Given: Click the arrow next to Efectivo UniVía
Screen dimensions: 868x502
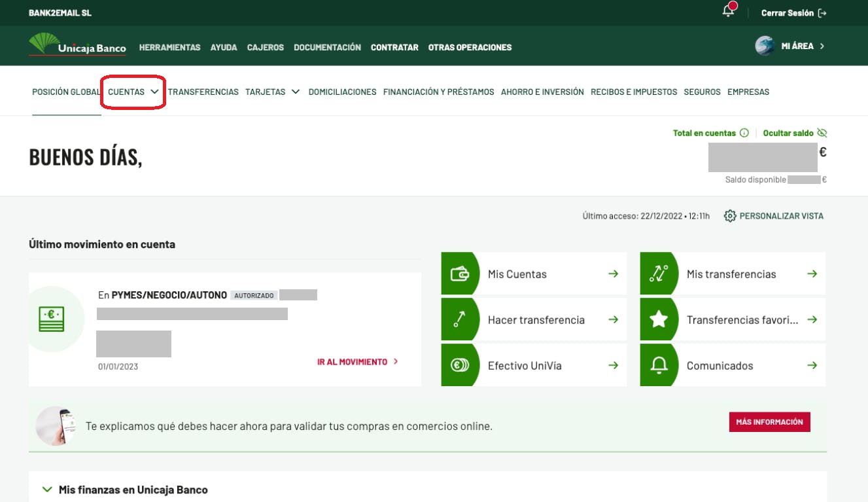Looking at the screenshot, I should click(613, 366).
